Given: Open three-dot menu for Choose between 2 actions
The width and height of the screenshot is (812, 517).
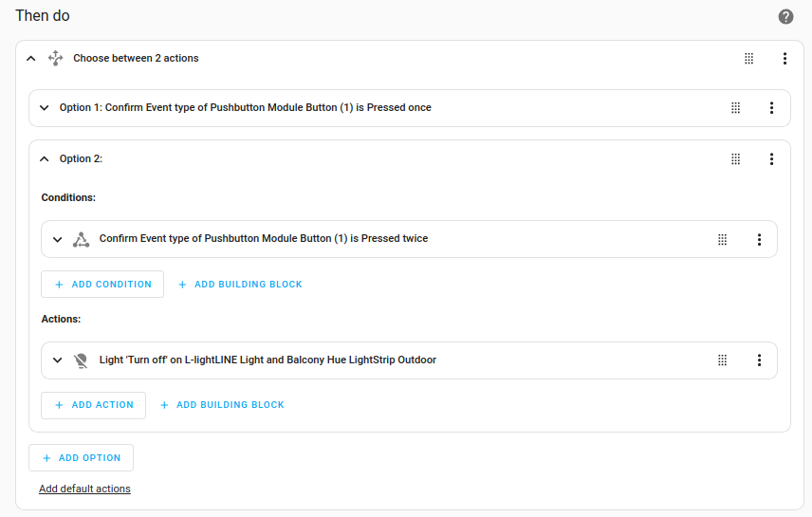Looking at the screenshot, I should 784,59.
